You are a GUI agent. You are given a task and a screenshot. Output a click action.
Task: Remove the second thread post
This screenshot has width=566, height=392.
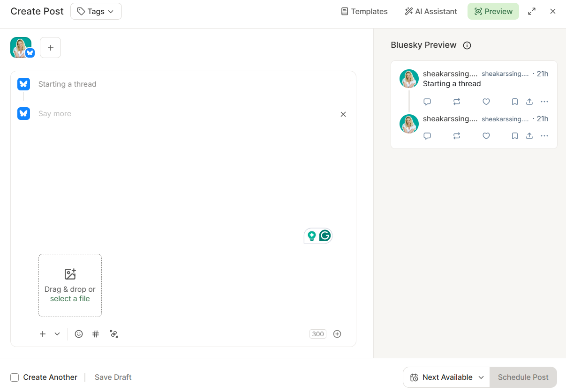pos(343,114)
